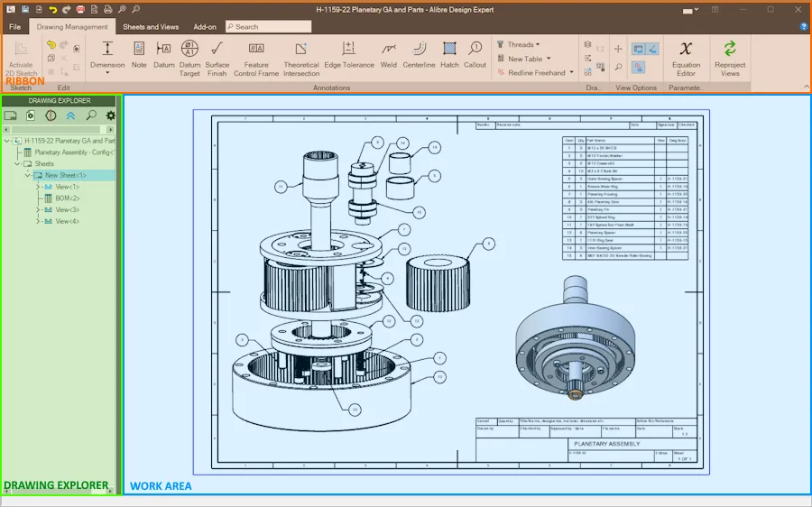812x507 pixels.
Task: Open the New Table dropdown
Action: click(x=524, y=59)
